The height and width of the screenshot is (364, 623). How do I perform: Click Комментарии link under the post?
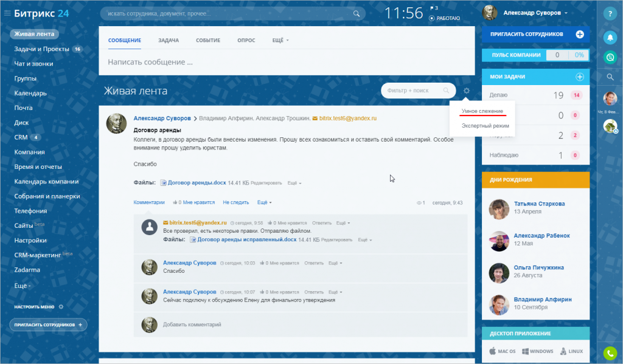tap(149, 202)
